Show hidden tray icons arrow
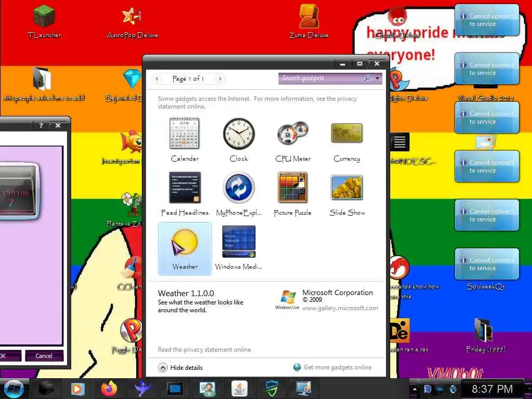This screenshot has height=399, width=532. 414,389
